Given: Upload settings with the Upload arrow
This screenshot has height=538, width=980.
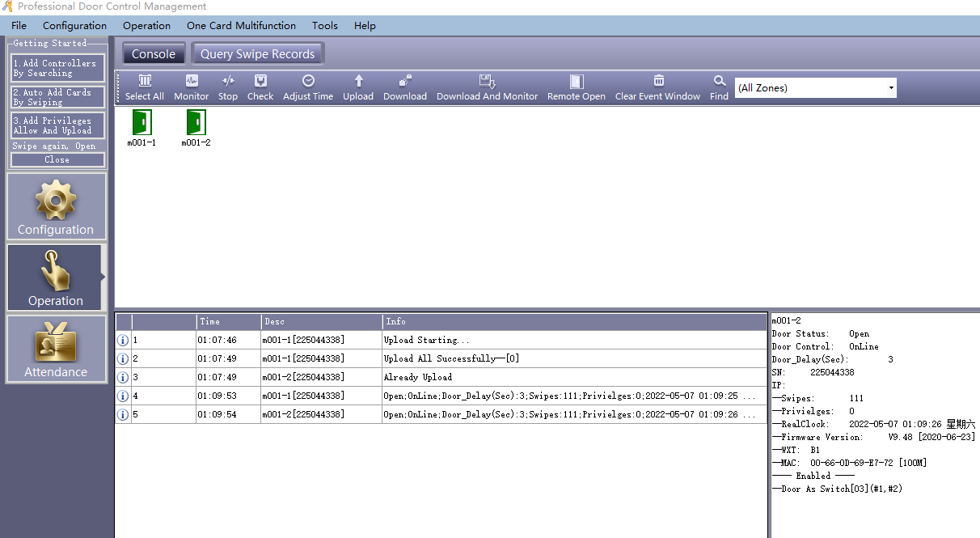Looking at the screenshot, I should 358,87.
